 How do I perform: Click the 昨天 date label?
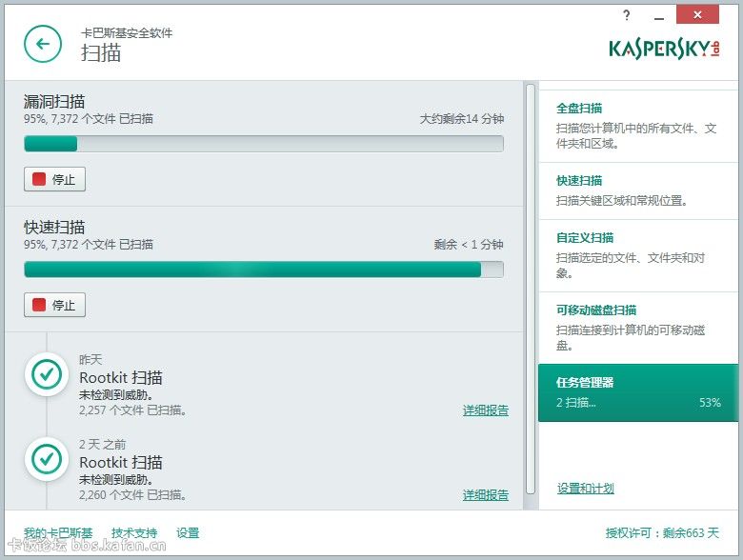(x=90, y=360)
